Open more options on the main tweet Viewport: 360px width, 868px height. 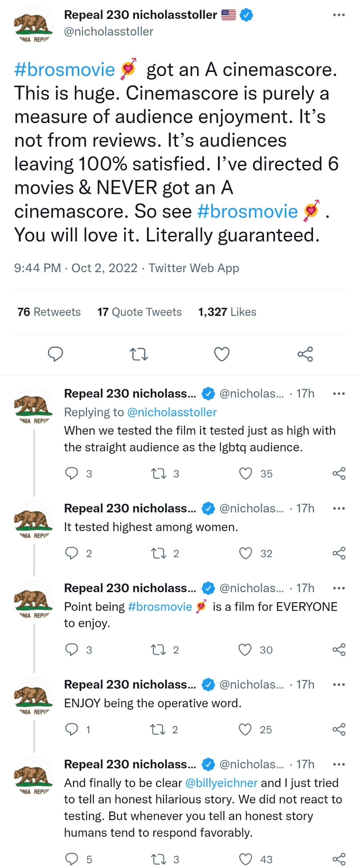pyautogui.click(x=339, y=15)
